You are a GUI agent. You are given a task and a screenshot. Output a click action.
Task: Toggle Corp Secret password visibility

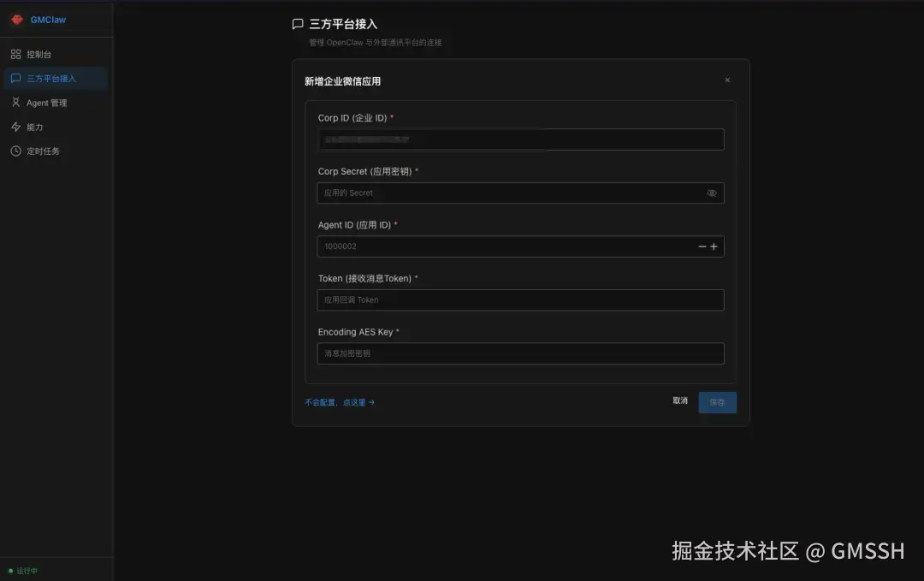click(712, 193)
